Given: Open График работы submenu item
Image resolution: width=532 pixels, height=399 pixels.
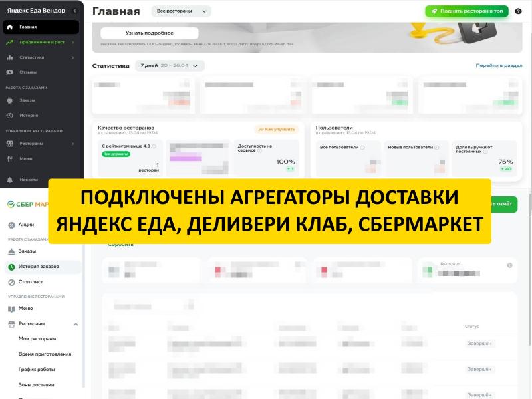Looking at the screenshot, I should (37, 370).
